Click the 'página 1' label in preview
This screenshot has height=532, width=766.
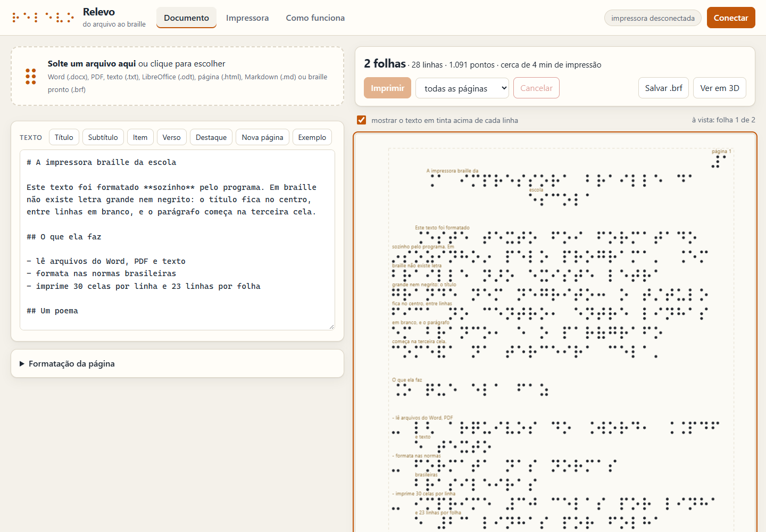click(x=721, y=151)
